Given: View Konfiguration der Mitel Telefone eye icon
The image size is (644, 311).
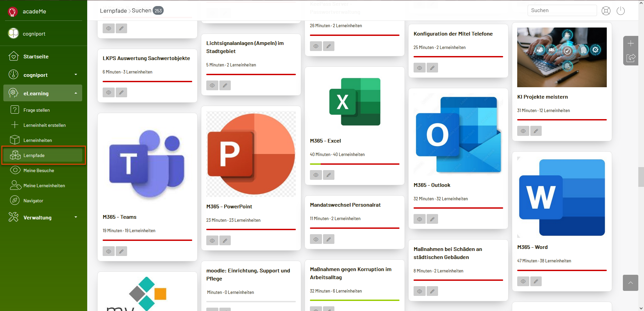Looking at the screenshot, I should tap(420, 68).
